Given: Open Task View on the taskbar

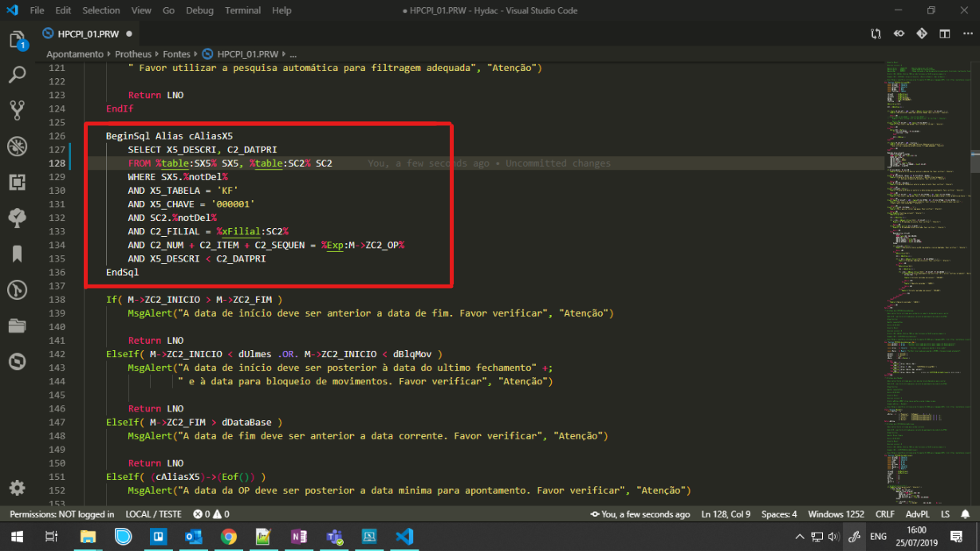Looking at the screenshot, I should coord(52,537).
